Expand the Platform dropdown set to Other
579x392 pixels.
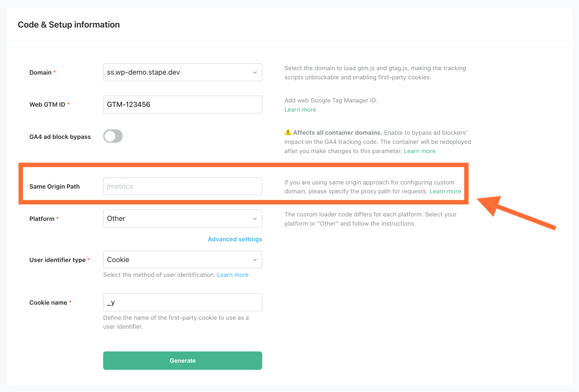click(183, 219)
